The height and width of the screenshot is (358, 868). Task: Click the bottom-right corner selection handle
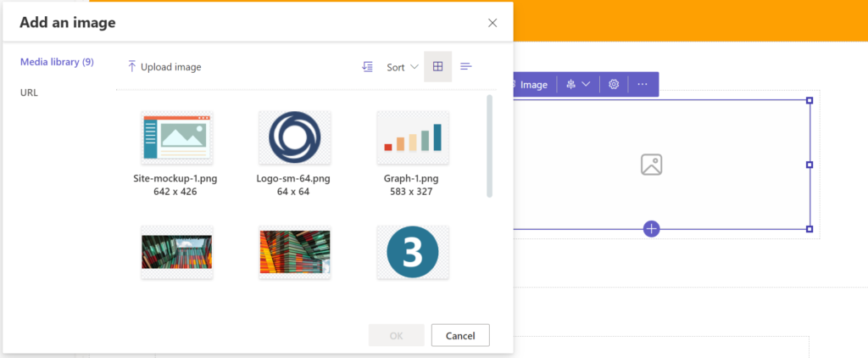click(810, 229)
